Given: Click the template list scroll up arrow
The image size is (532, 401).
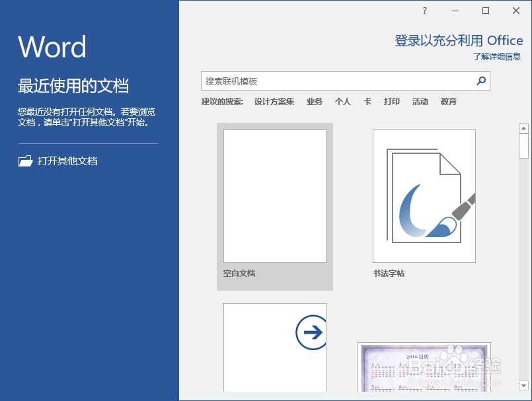Looking at the screenshot, I should click(523, 128).
